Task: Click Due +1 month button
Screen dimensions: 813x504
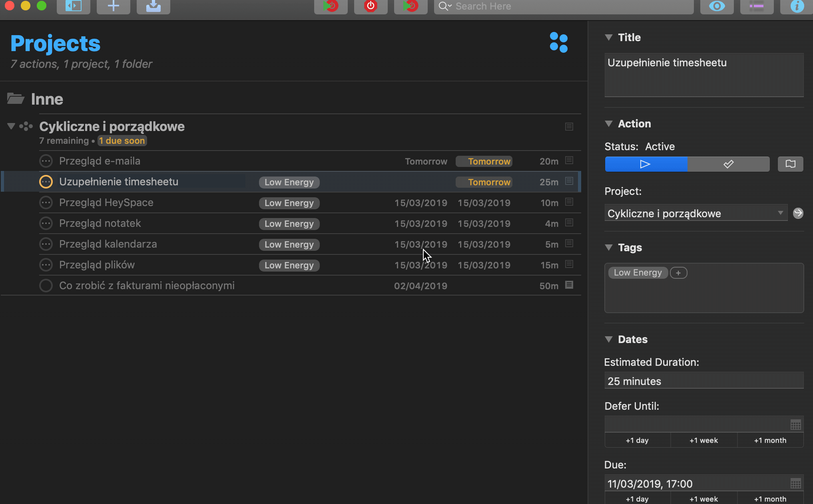Action: [x=770, y=498]
